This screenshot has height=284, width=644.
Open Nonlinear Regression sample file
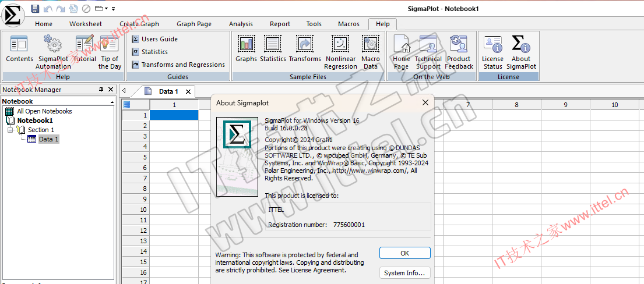pos(340,52)
